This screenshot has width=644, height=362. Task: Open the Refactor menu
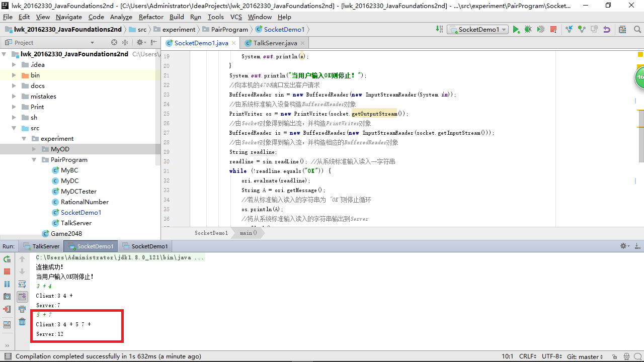151,17
